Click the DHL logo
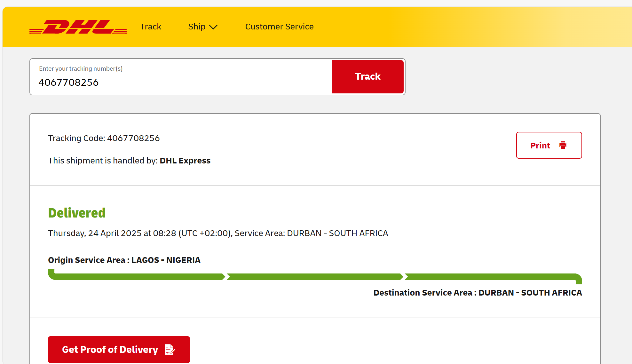The image size is (632, 364). pos(78,27)
